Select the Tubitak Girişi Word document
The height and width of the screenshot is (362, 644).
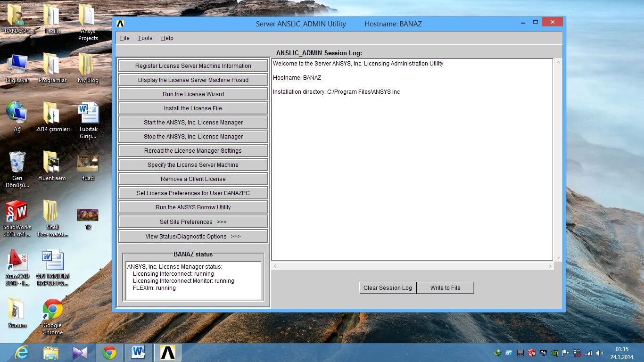pyautogui.click(x=88, y=121)
